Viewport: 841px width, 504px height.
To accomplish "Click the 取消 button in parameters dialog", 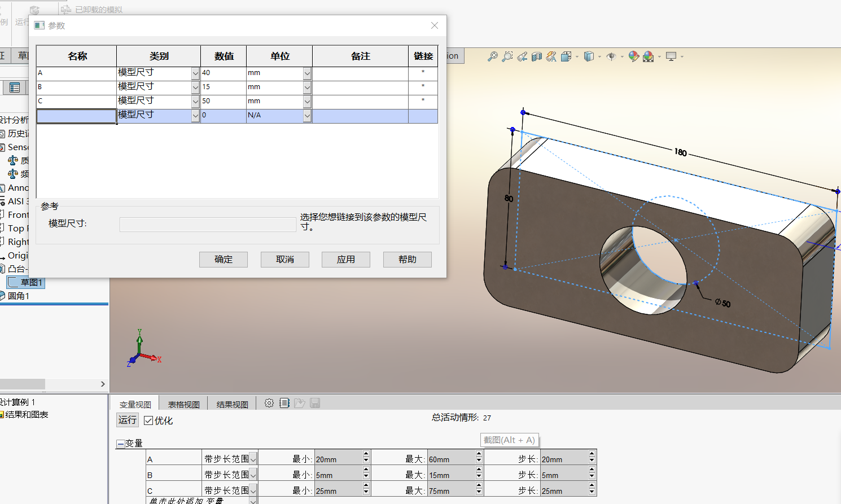I will [285, 259].
